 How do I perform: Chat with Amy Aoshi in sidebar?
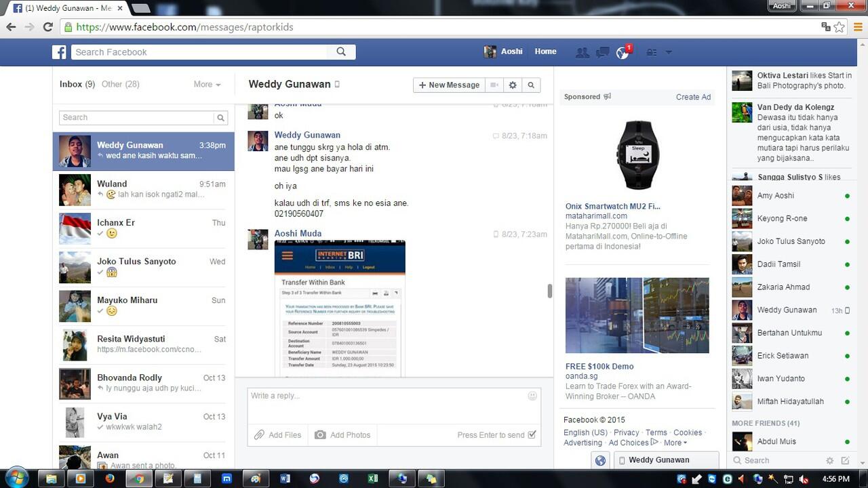coord(791,196)
